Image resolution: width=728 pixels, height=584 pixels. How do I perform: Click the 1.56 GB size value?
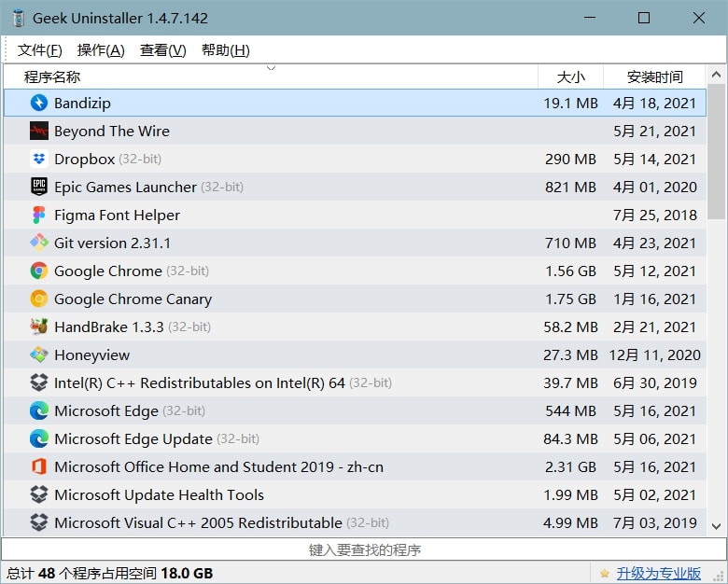click(570, 271)
